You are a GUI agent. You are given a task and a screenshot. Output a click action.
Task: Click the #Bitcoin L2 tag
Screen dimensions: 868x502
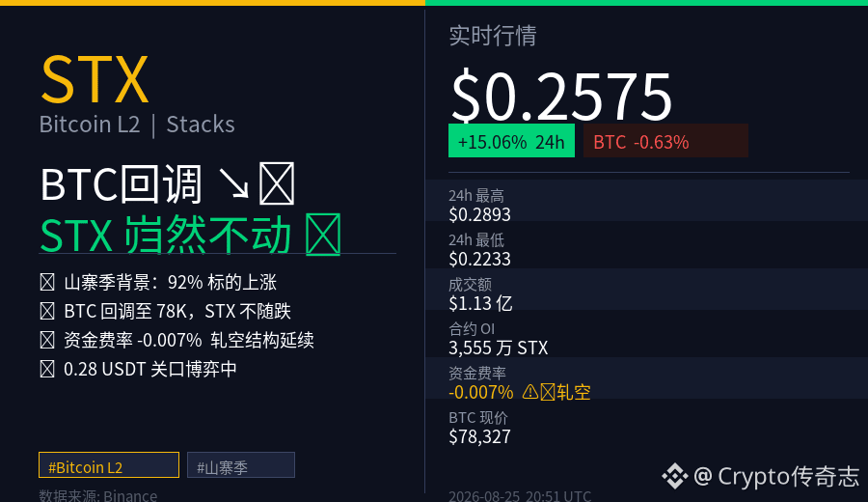coord(108,465)
